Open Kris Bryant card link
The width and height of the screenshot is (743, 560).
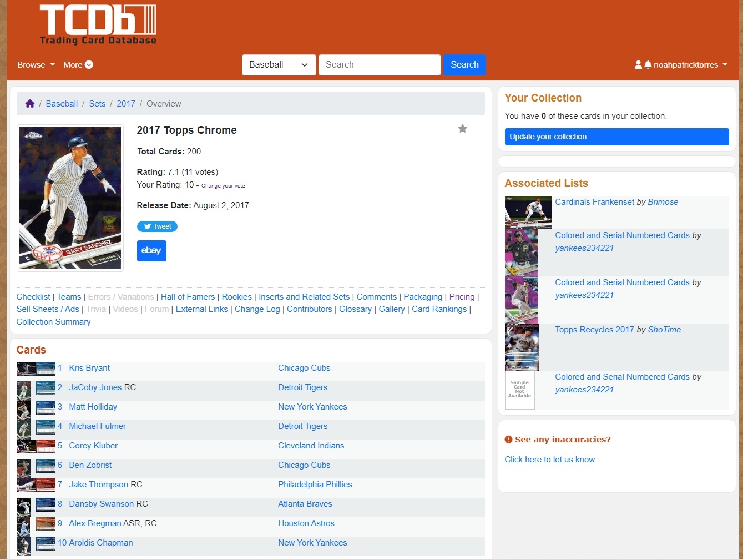pos(89,368)
